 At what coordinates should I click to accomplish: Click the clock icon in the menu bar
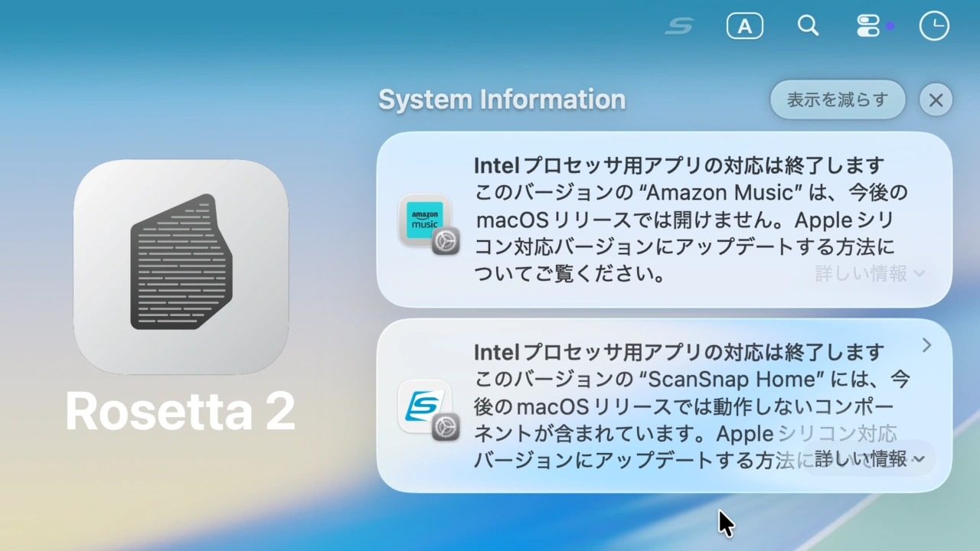tap(933, 26)
